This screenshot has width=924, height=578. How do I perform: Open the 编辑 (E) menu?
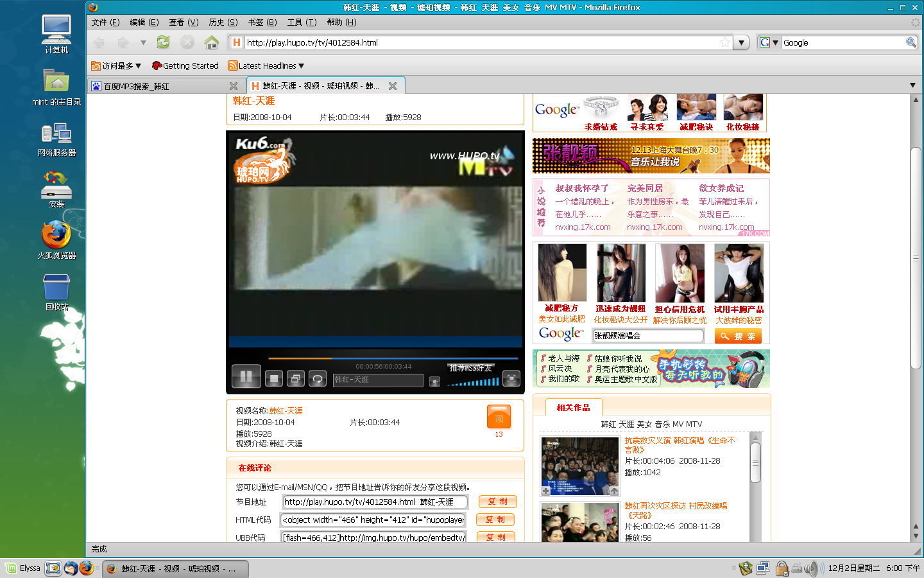pyautogui.click(x=144, y=22)
